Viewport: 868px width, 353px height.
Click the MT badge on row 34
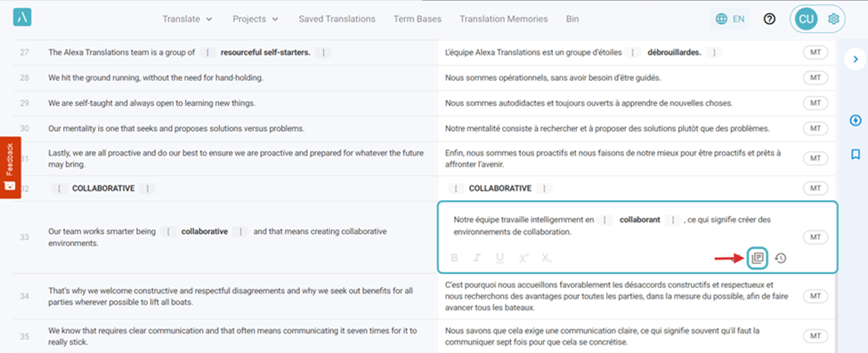click(x=815, y=296)
